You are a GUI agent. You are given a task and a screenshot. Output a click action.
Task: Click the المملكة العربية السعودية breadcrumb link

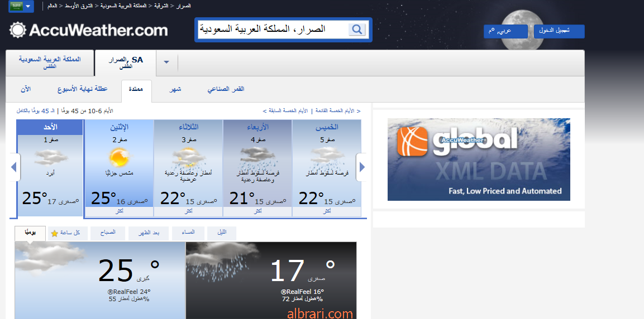(x=123, y=6)
